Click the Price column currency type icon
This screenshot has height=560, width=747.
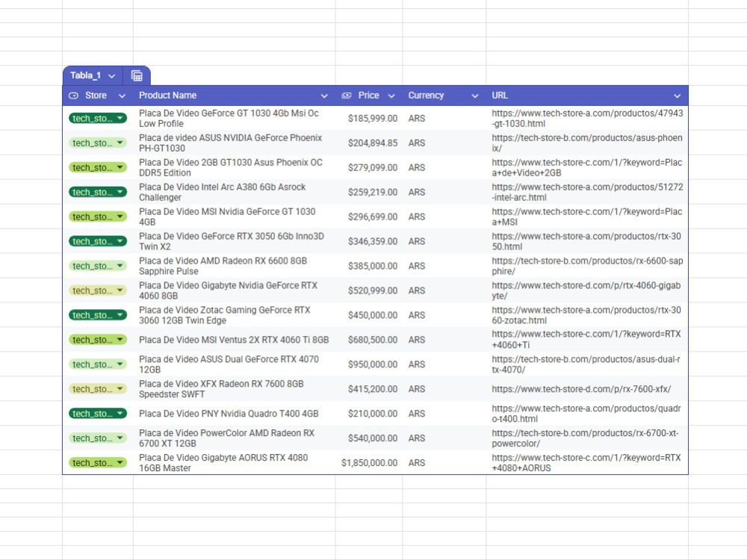click(x=347, y=96)
